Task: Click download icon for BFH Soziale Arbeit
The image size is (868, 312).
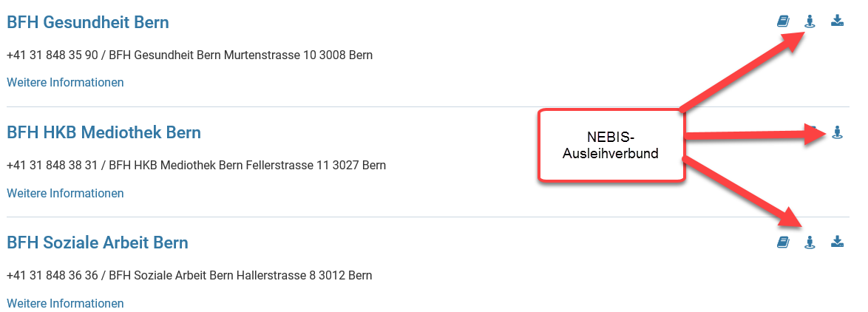Action: click(x=837, y=242)
